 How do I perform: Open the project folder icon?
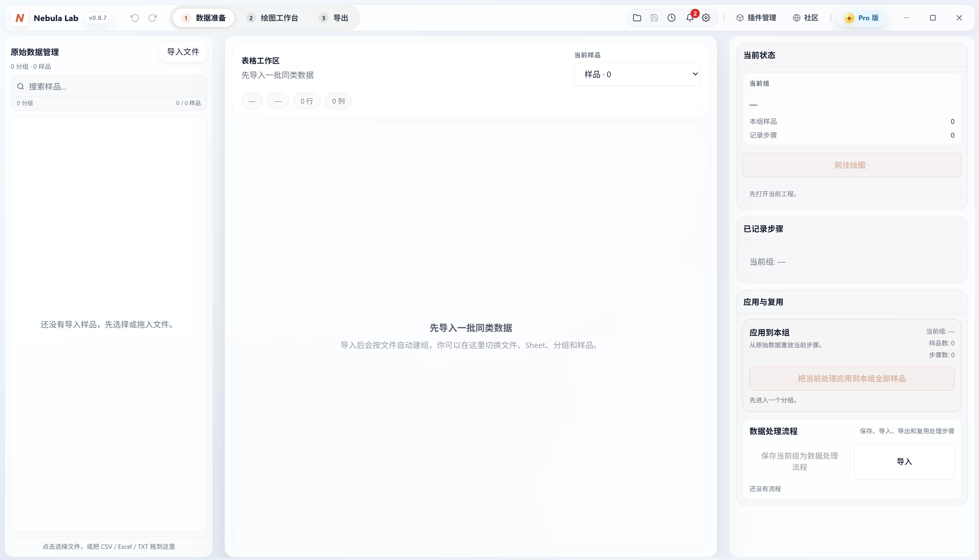click(637, 18)
